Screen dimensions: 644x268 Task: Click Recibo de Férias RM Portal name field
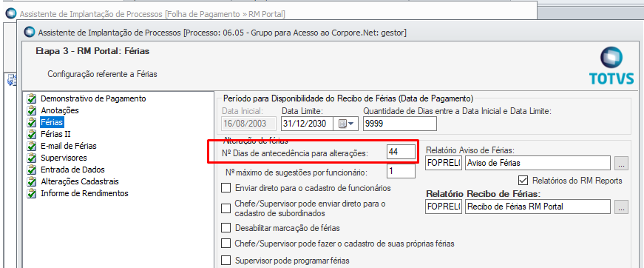pos(538,207)
